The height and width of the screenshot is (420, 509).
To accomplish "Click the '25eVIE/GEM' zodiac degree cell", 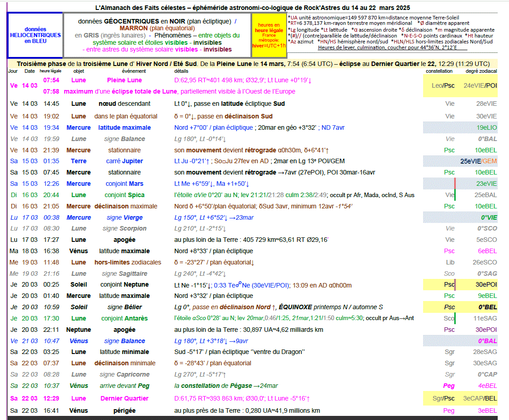I will pyautogui.click(x=478, y=161).
